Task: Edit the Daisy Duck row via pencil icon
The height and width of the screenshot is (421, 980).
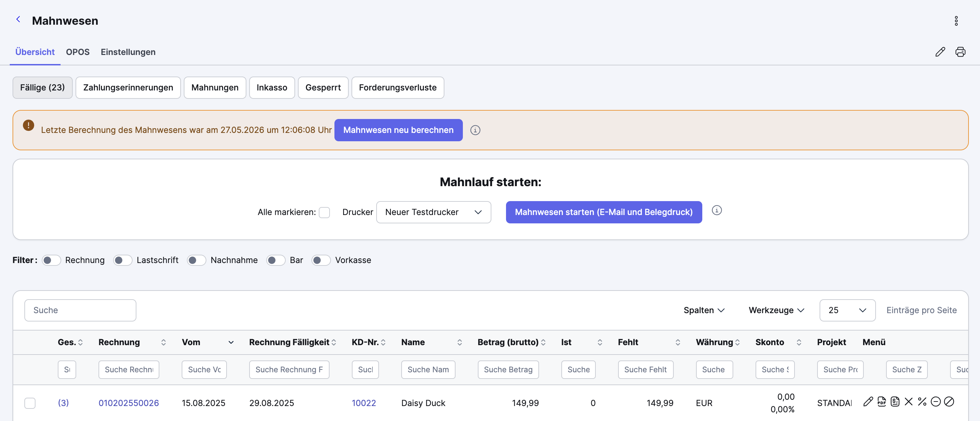Action: click(868, 402)
